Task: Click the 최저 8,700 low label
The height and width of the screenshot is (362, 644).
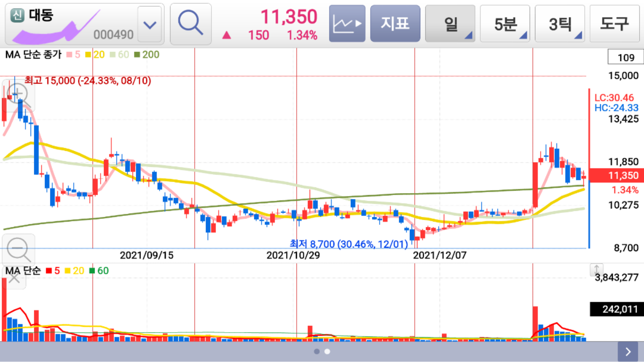Action: (x=349, y=244)
